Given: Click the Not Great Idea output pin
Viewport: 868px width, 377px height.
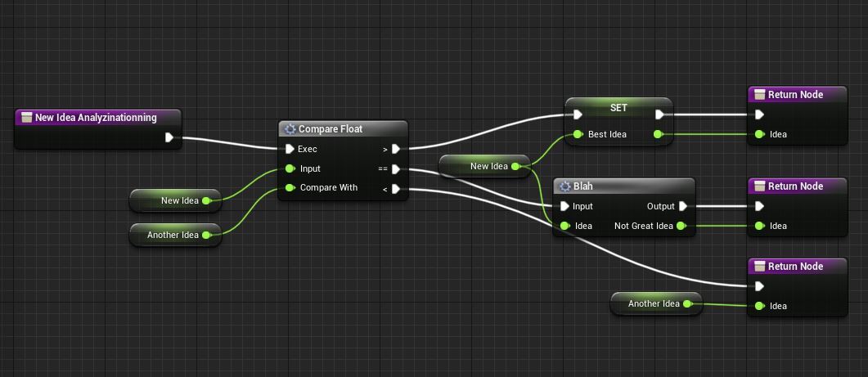Looking at the screenshot, I should (x=681, y=226).
